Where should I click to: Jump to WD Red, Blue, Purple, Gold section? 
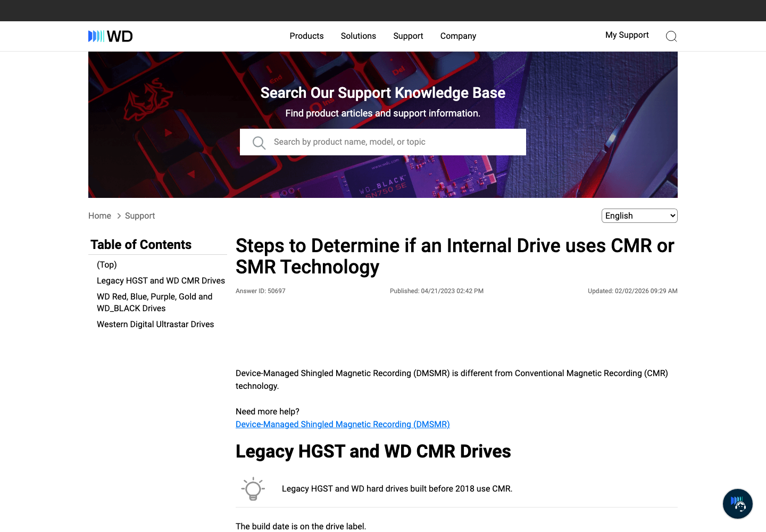click(x=155, y=303)
